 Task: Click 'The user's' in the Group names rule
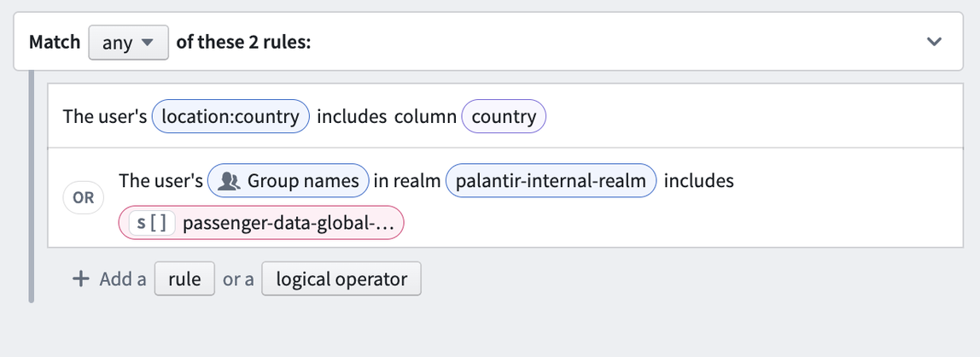coord(161,181)
